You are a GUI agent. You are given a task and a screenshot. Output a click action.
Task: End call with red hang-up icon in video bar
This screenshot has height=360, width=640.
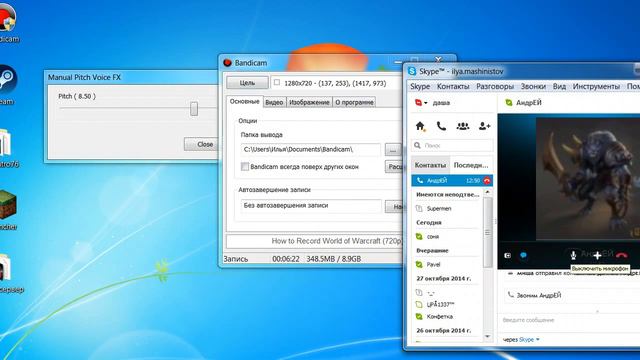tap(622, 256)
